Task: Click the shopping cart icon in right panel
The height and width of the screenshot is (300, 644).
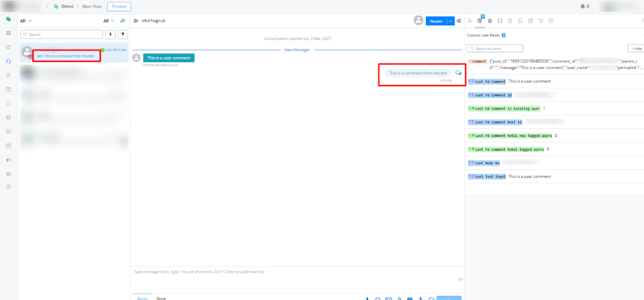Action: point(541,21)
